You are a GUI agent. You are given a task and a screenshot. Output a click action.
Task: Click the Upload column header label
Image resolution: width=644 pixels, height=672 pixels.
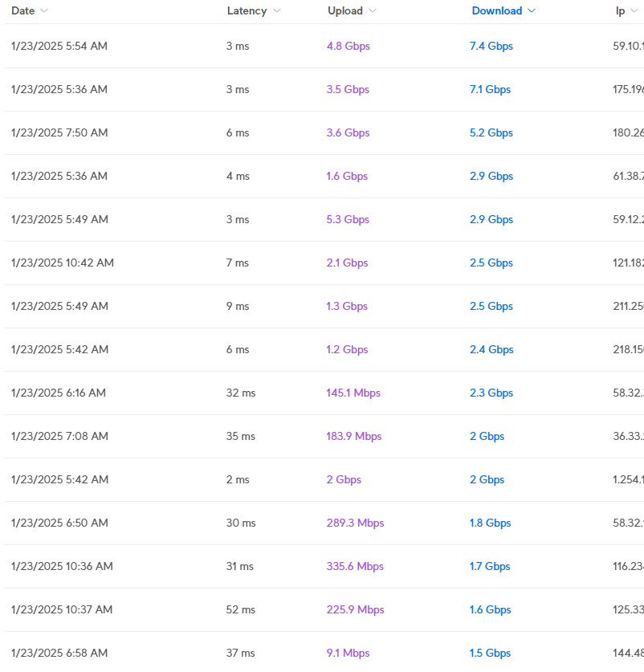click(344, 11)
